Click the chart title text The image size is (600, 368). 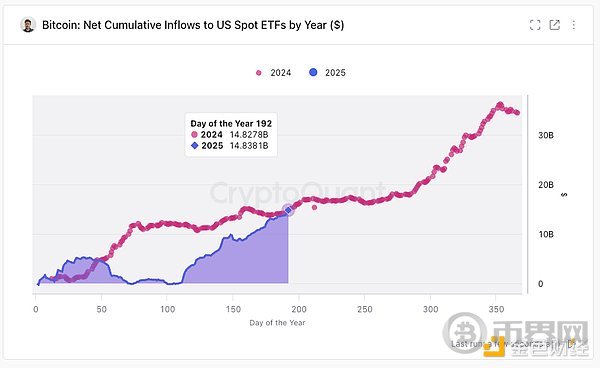point(193,25)
